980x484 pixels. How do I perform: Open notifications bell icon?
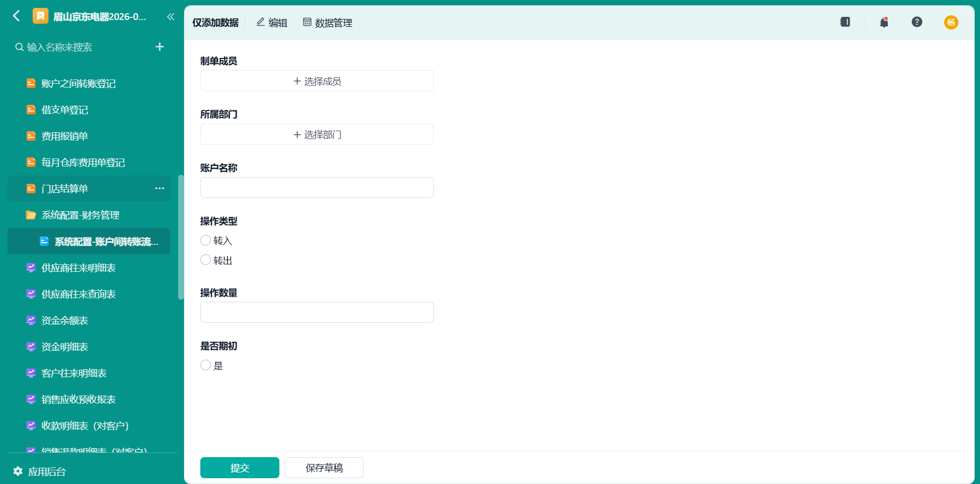[x=884, y=22]
